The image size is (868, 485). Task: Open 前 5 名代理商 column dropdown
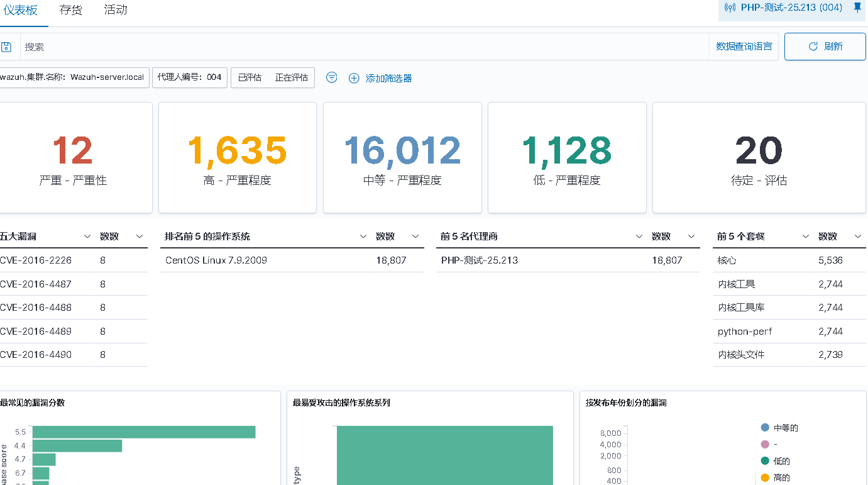[639, 237]
